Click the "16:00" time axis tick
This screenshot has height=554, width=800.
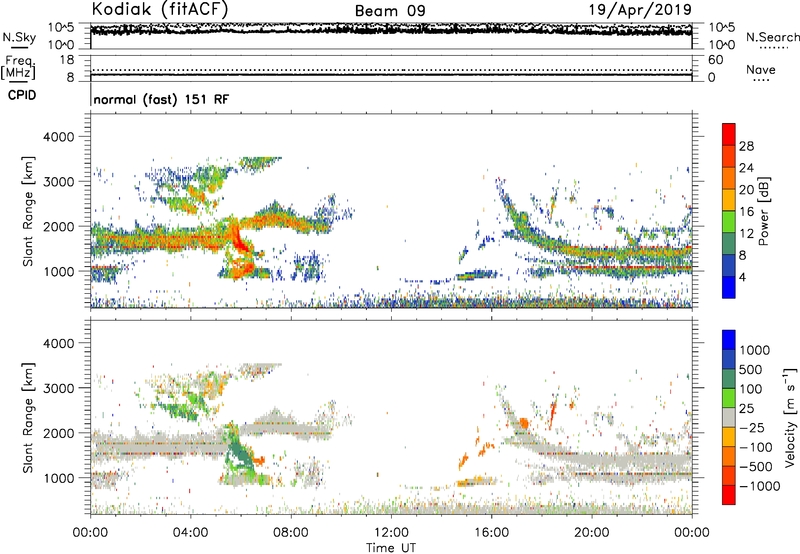[491, 533]
